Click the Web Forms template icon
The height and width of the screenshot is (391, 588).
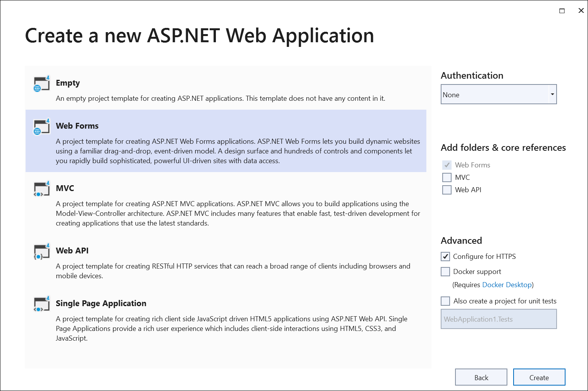41,127
